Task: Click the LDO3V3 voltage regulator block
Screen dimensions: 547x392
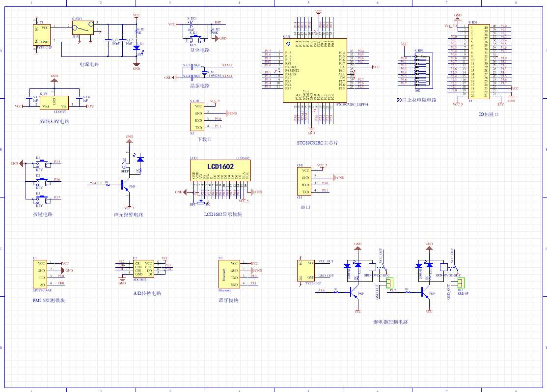Action: (54, 102)
